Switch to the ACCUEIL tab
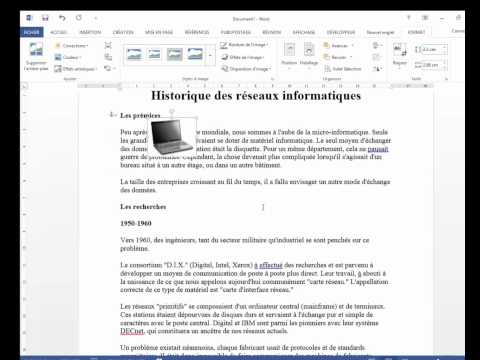This screenshot has height=360, width=480. pyautogui.click(x=59, y=32)
